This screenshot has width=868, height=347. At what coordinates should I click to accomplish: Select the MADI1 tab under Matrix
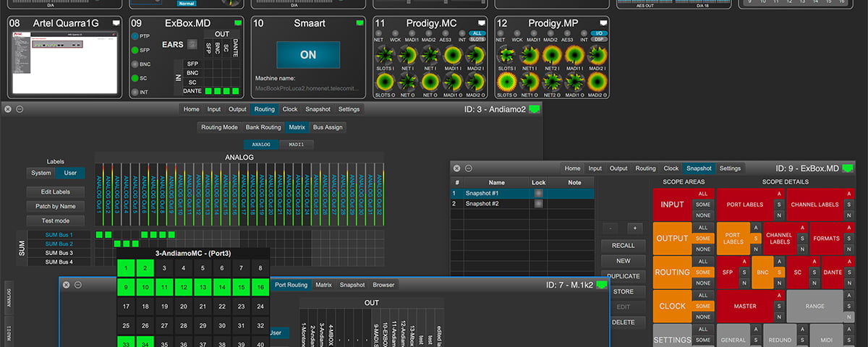(x=297, y=145)
